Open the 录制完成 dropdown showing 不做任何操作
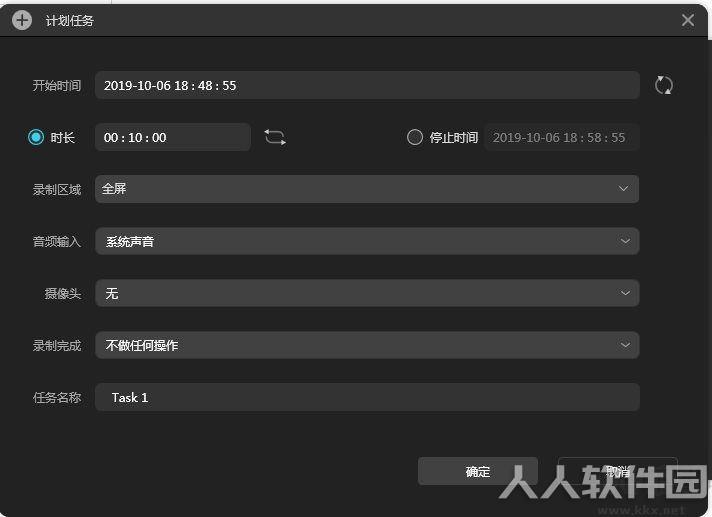The image size is (712, 517). [x=367, y=345]
